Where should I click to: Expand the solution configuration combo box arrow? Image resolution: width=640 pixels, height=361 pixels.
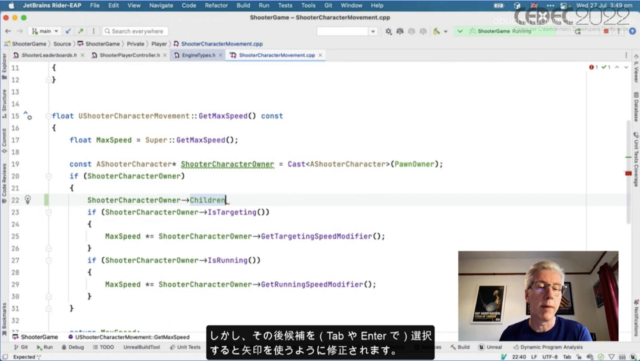[x=373, y=31]
